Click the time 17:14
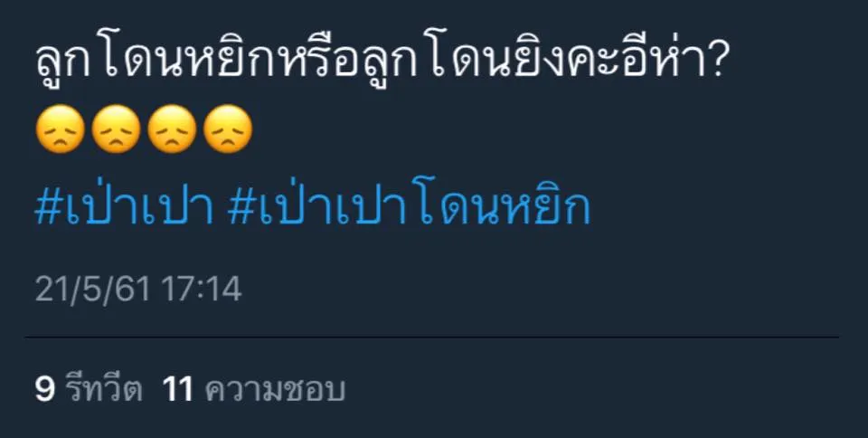The height and width of the screenshot is (438, 868). click(x=202, y=289)
